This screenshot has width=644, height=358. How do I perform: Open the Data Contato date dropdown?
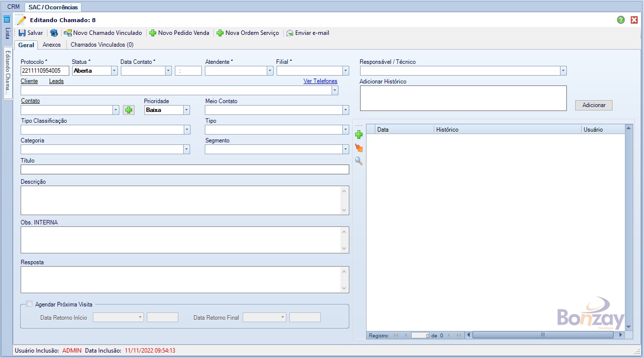[168, 71]
